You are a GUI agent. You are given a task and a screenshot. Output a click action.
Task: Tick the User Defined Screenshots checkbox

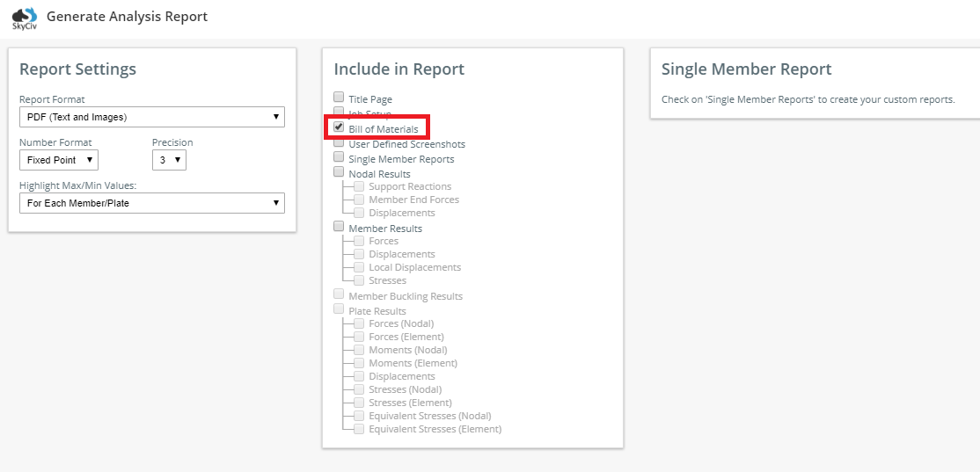(x=339, y=143)
